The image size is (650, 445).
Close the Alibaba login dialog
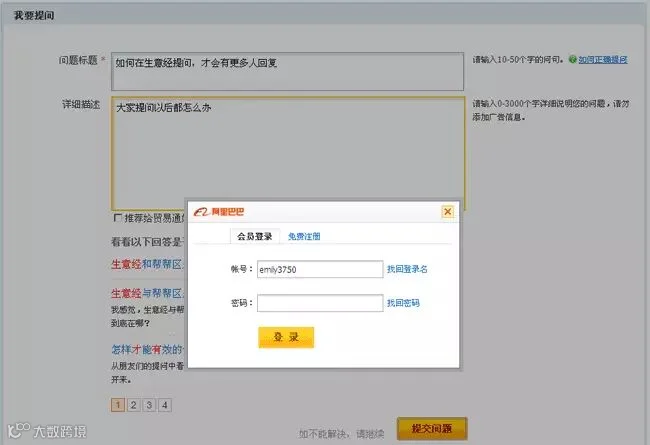[x=448, y=212]
